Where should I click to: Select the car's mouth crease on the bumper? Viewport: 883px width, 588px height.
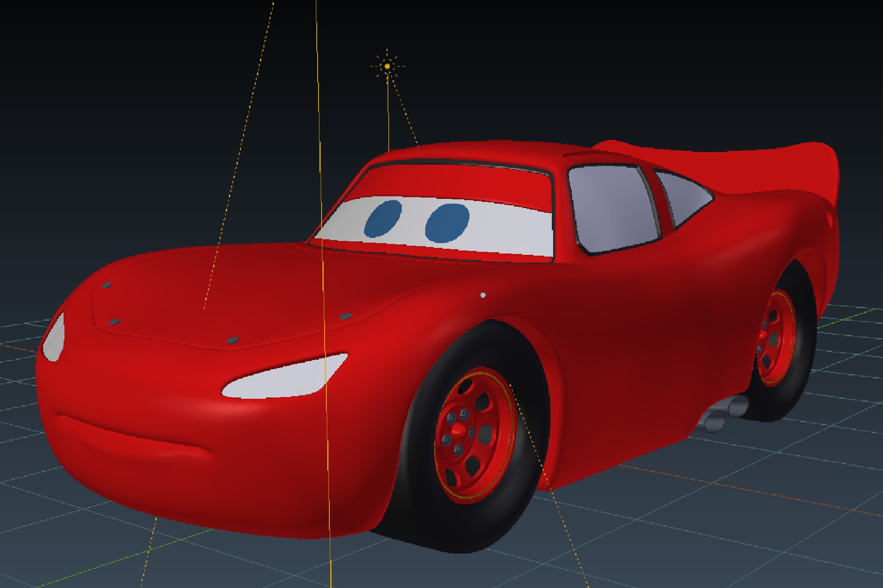(133, 436)
